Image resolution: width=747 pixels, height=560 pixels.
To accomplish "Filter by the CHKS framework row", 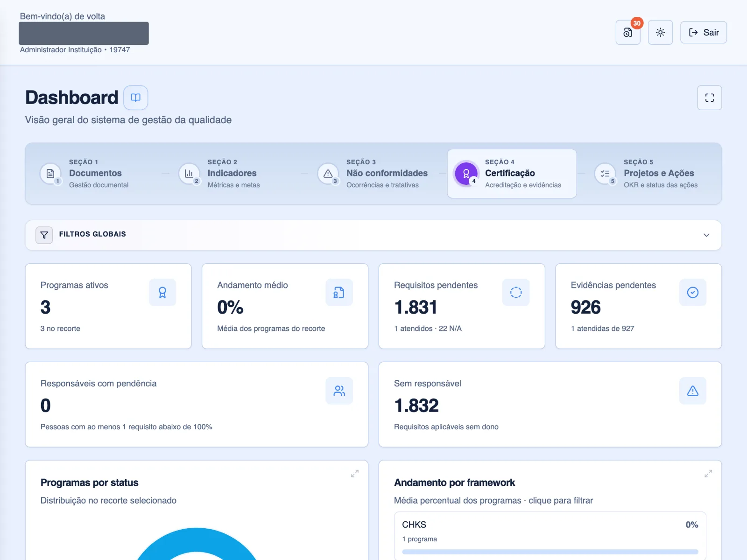I will 550,536.
